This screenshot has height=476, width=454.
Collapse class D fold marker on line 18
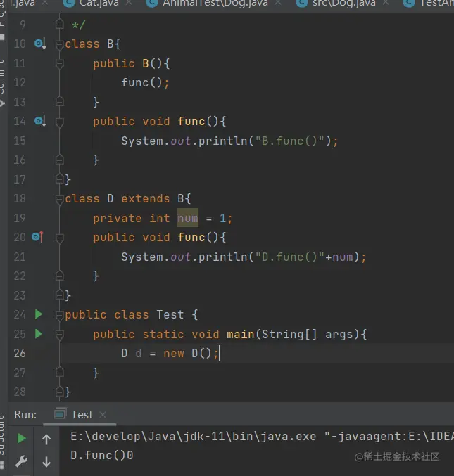(60, 199)
